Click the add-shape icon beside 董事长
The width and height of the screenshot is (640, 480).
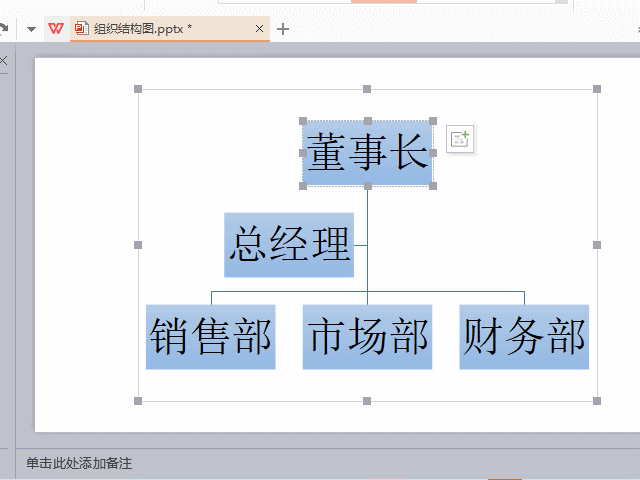click(460, 139)
